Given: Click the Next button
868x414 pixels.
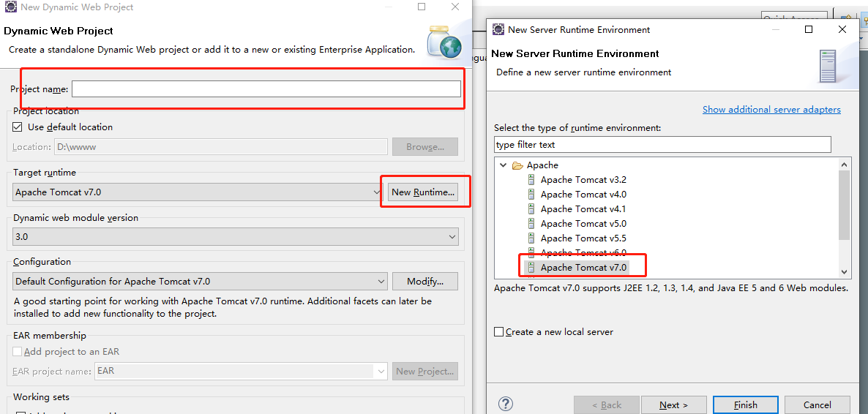Looking at the screenshot, I should pyautogui.click(x=674, y=405).
